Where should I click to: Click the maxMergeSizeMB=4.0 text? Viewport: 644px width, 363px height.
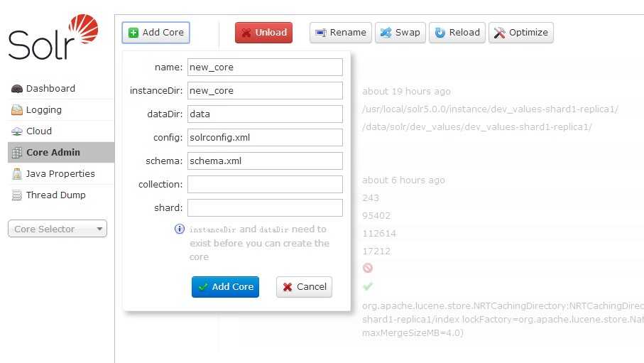(413, 333)
